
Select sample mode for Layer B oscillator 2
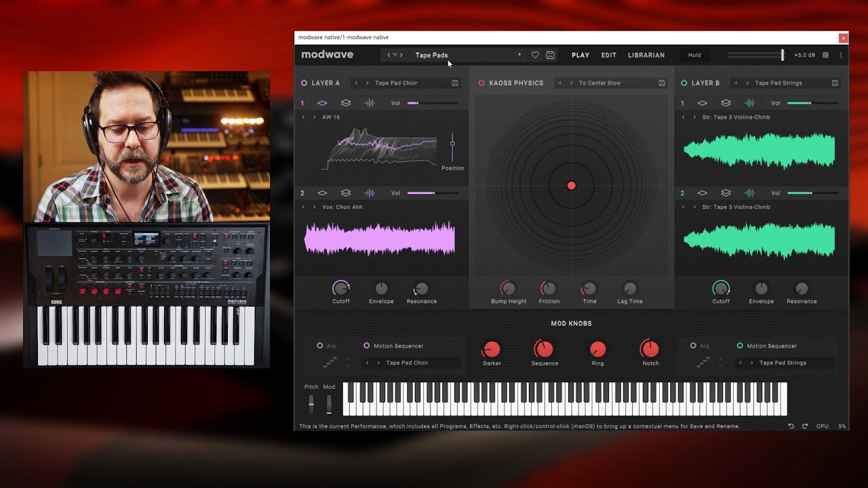tap(749, 193)
